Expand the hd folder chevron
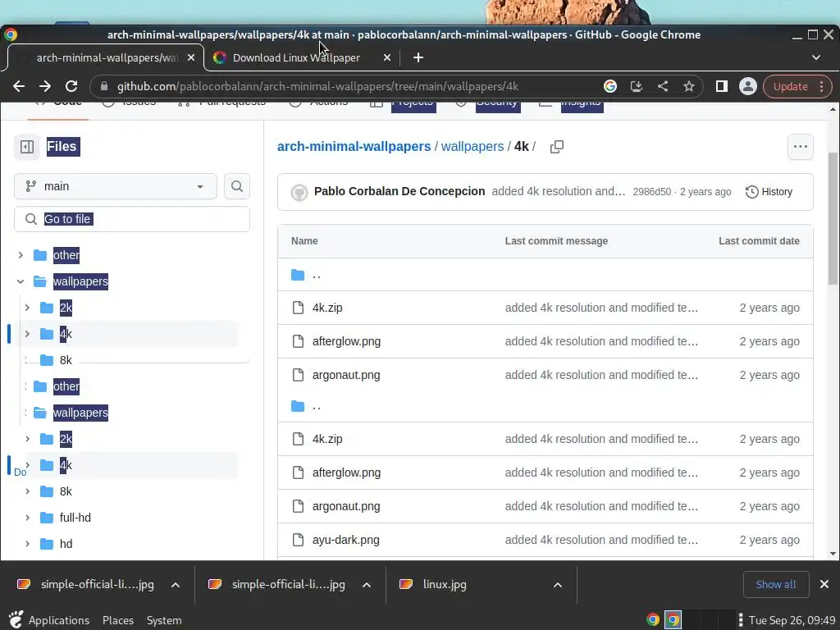This screenshot has height=630, width=840. (27, 544)
